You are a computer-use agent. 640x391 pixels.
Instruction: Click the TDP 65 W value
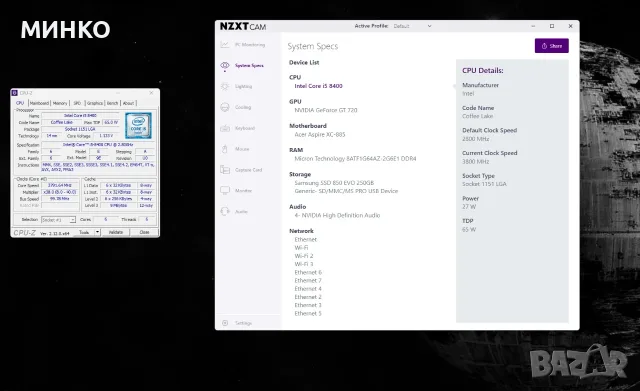pos(469,229)
